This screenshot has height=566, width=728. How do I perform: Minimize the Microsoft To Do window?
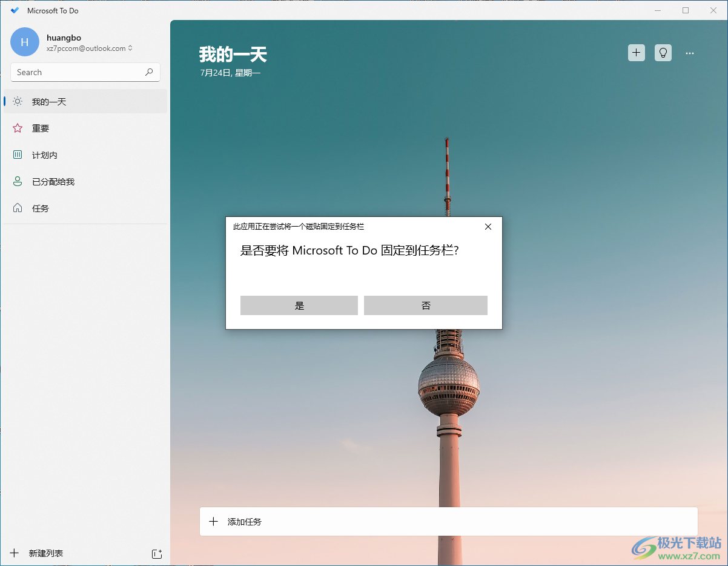pos(658,10)
